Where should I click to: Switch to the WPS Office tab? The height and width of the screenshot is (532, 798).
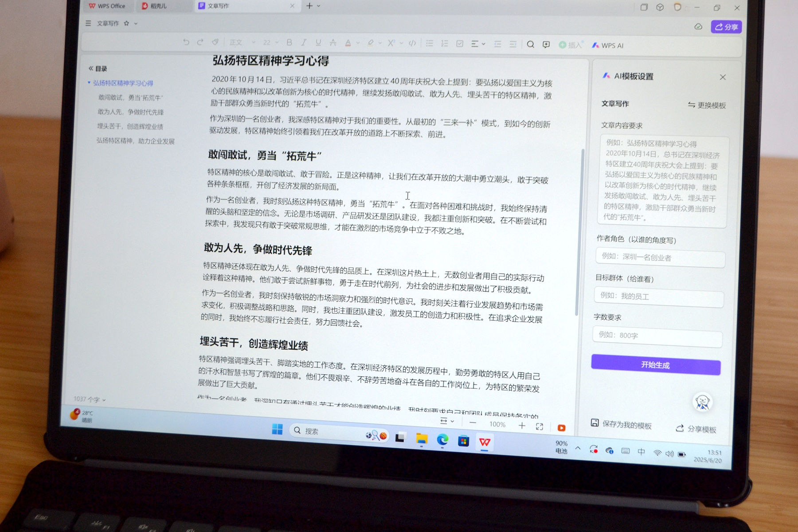(x=107, y=6)
